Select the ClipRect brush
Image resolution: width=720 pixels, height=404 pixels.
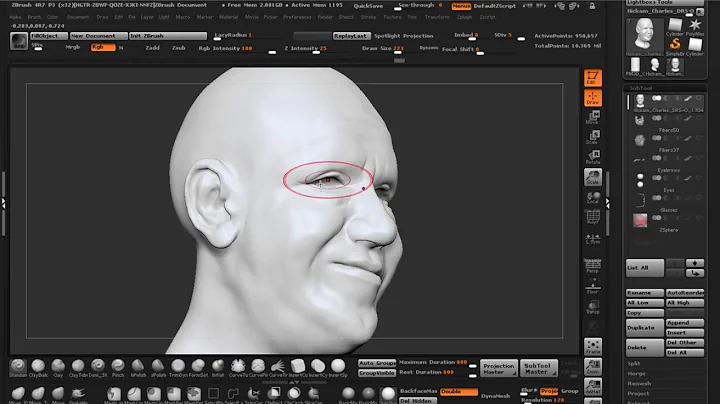tap(274, 395)
